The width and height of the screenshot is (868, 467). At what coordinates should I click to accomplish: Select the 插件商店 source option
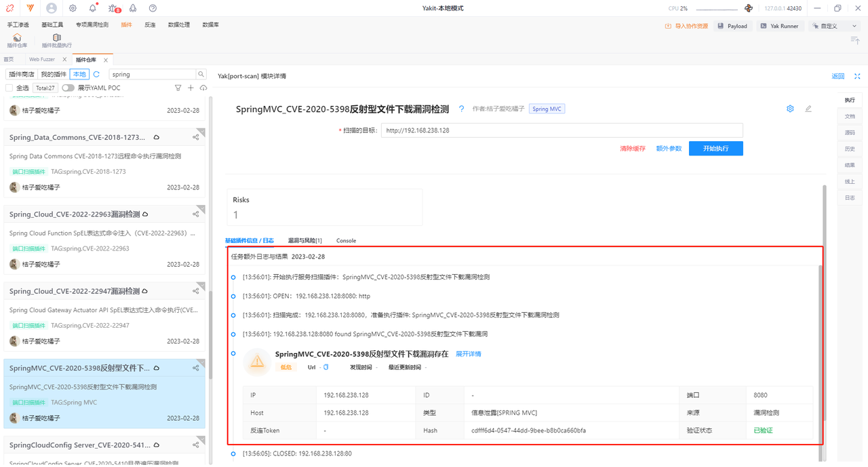tap(22, 74)
